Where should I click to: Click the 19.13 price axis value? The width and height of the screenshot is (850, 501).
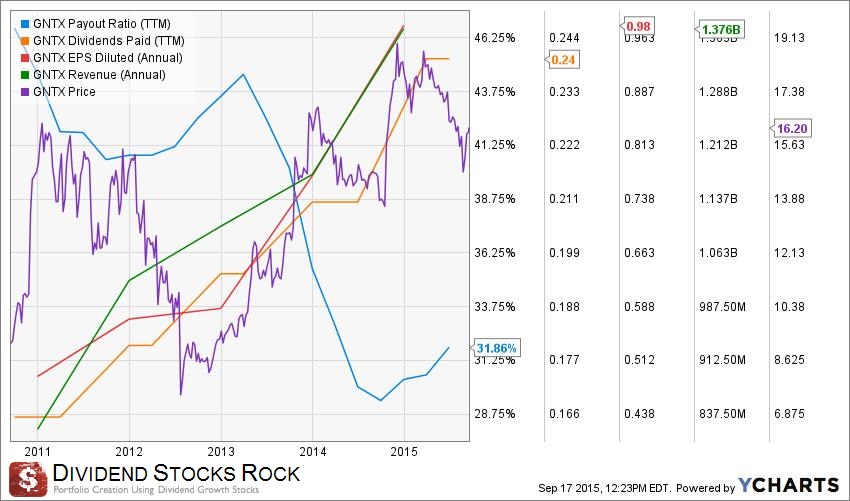click(x=789, y=38)
